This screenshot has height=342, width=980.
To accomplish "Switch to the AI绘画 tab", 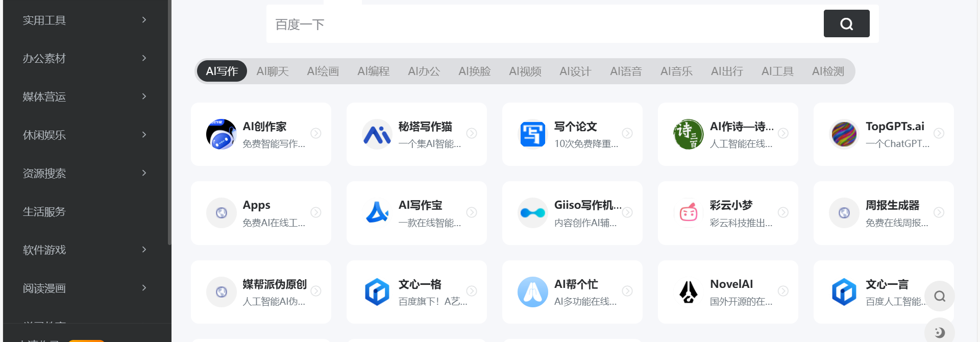I will [x=323, y=71].
